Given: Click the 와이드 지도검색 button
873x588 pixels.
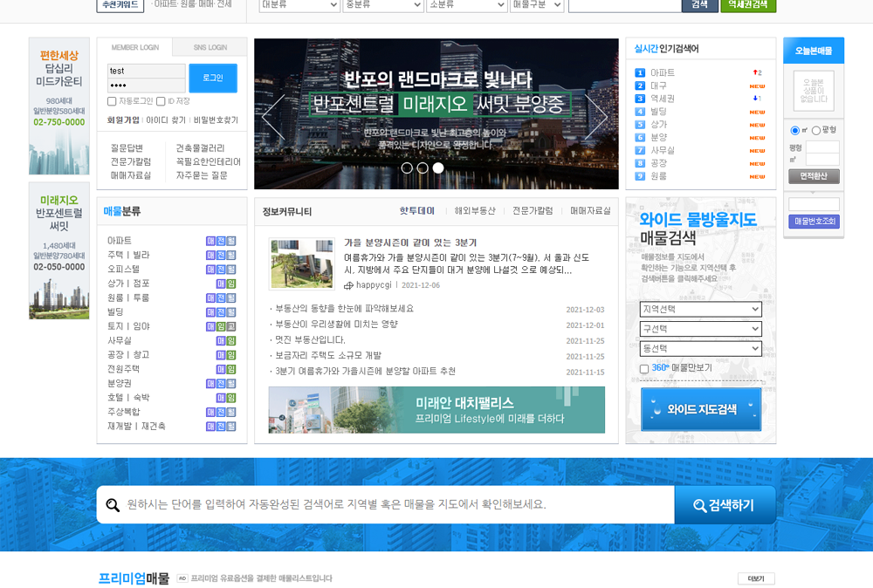Looking at the screenshot, I should 701,409.
